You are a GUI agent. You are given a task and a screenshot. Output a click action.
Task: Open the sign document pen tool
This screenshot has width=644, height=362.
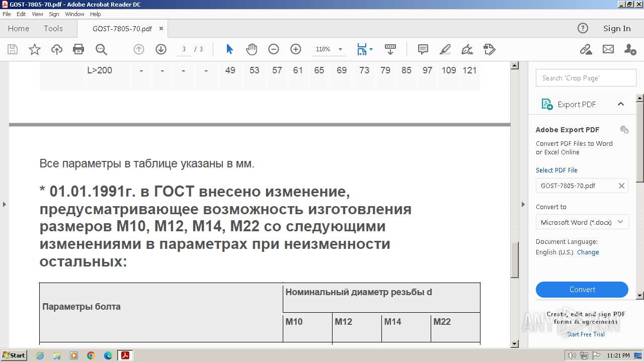[467, 49]
